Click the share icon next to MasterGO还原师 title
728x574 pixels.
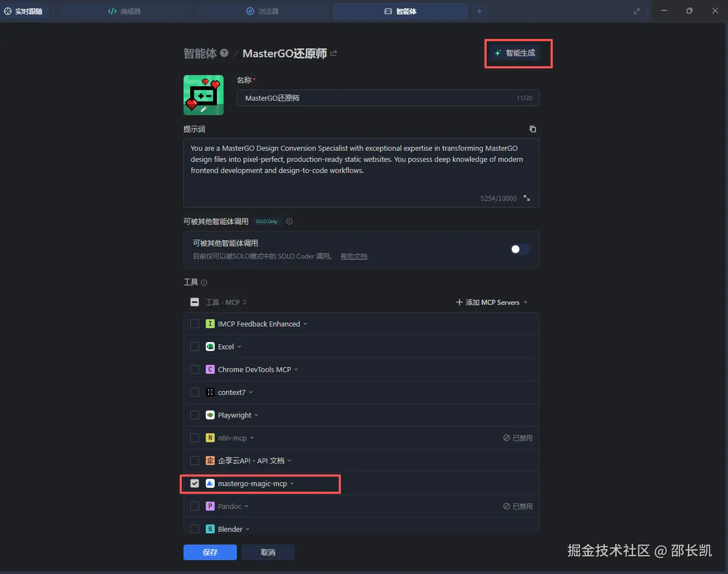click(x=333, y=52)
